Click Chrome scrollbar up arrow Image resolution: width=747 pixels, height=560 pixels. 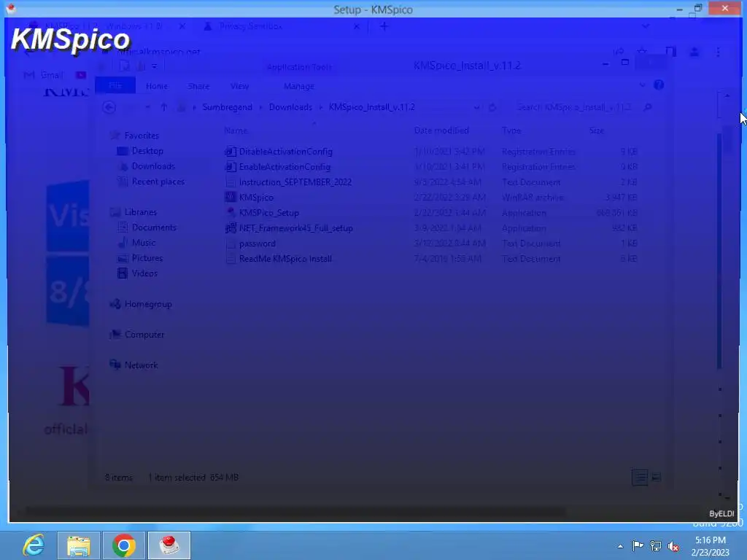click(727, 96)
